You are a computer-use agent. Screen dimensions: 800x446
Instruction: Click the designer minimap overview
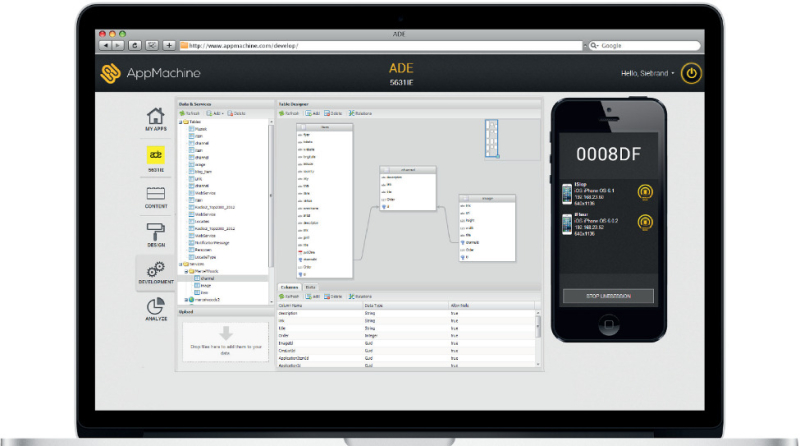[491, 139]
